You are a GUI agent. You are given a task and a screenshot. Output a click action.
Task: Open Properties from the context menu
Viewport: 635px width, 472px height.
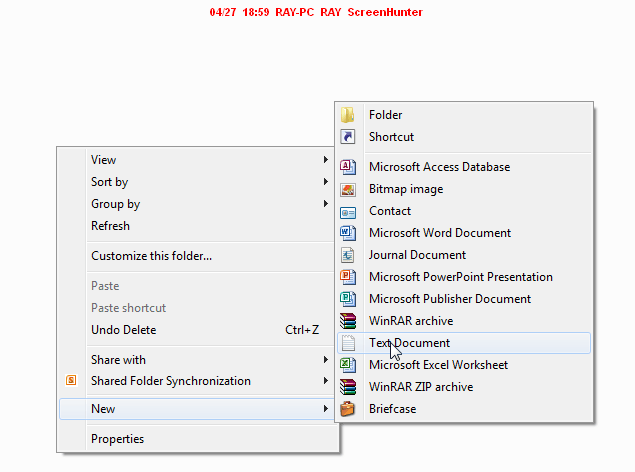(x=196, y=439)
